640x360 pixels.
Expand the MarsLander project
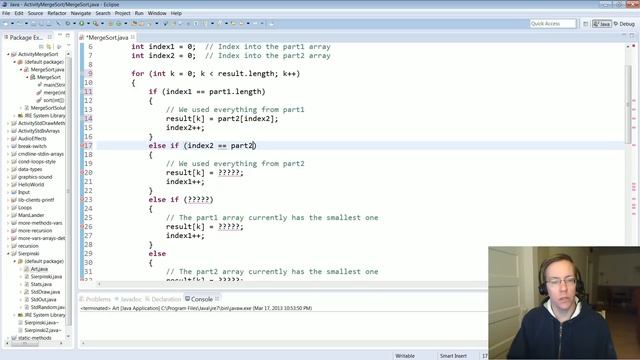tap(8, 215)
